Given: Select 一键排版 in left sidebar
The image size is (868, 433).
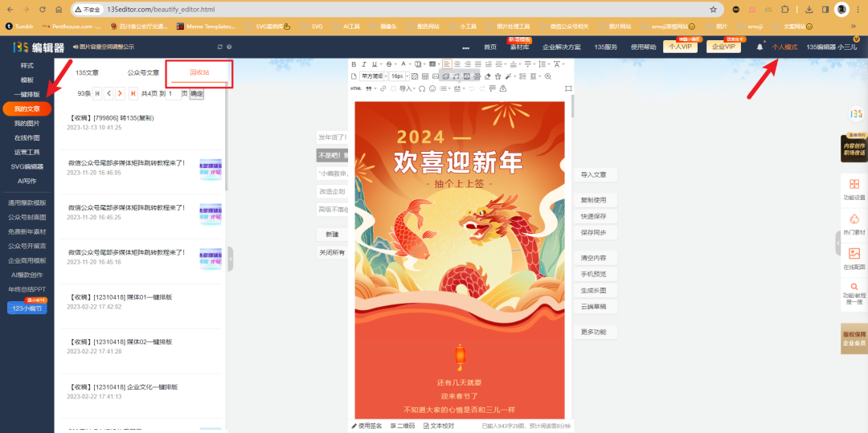Looking at the screenshot, I should coord(27,94).
